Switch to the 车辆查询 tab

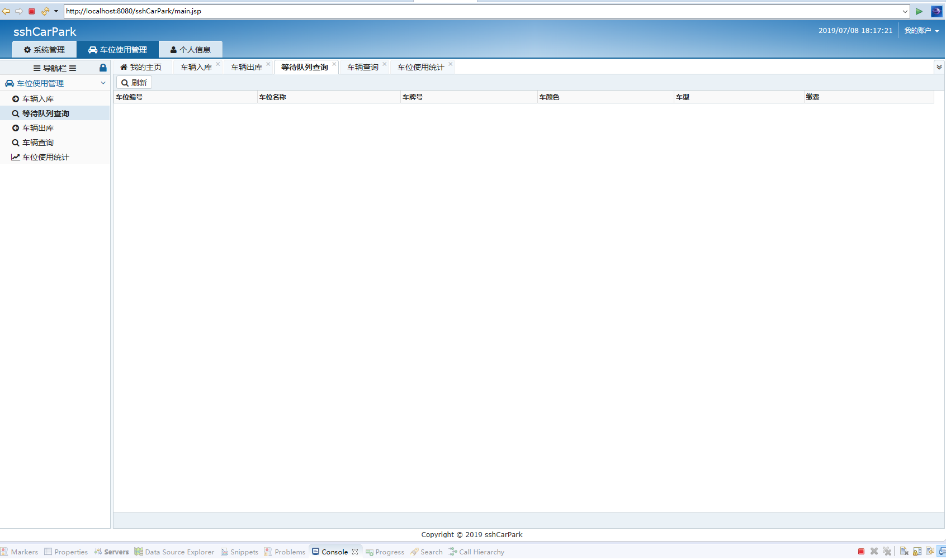(x=363, y=67)
